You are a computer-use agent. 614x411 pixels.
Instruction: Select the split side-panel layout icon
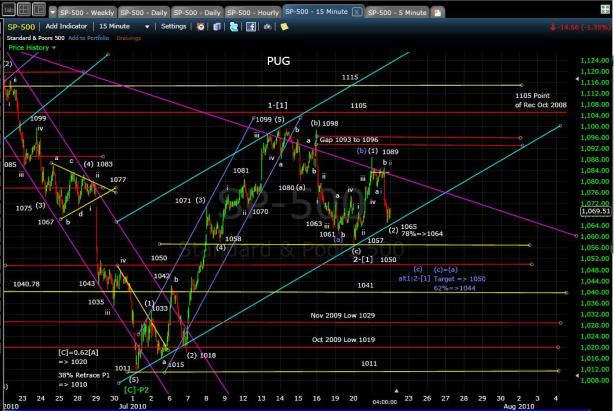(39, 9)
